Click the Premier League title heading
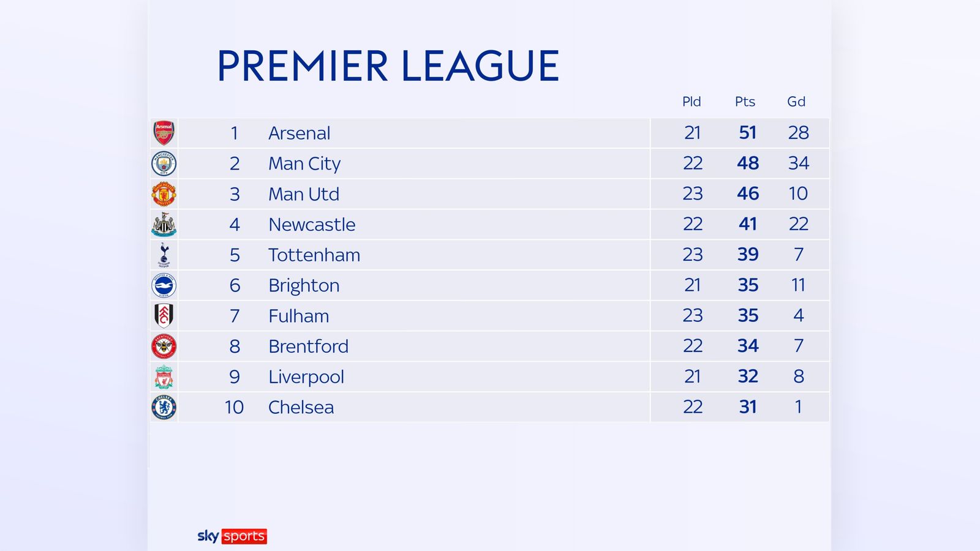Viewport: 980px width, 551px height. click(x=388, y=66)
